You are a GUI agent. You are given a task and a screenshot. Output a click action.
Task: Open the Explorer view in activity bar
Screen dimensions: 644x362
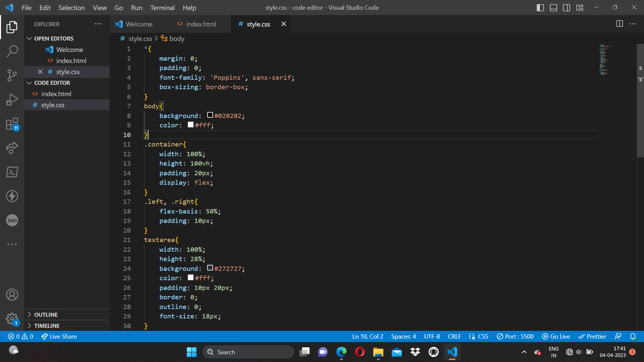click(12, 27)
